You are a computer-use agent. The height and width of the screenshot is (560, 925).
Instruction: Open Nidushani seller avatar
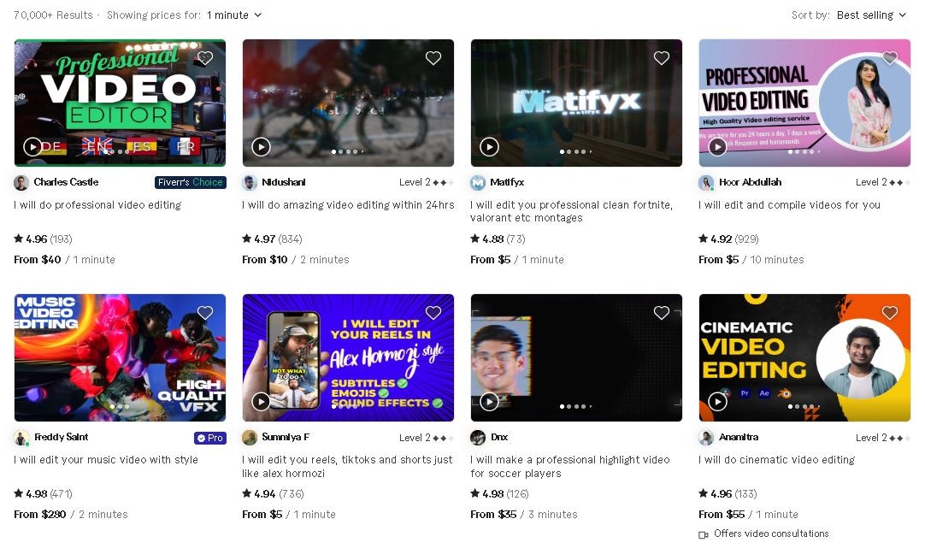tap(250, 182)
